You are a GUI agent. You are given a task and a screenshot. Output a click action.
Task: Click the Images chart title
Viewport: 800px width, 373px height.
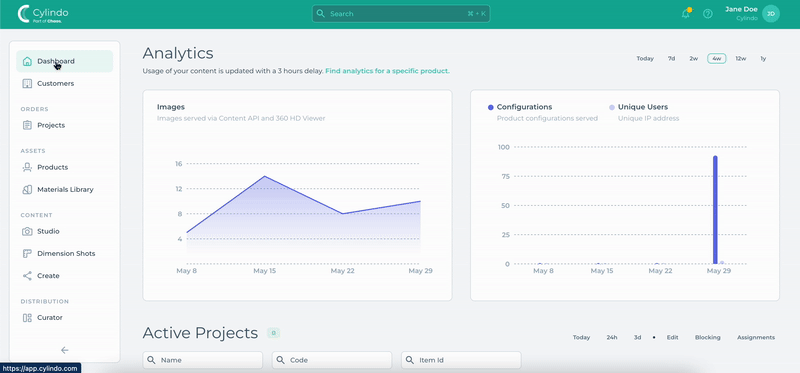point(171,107)
